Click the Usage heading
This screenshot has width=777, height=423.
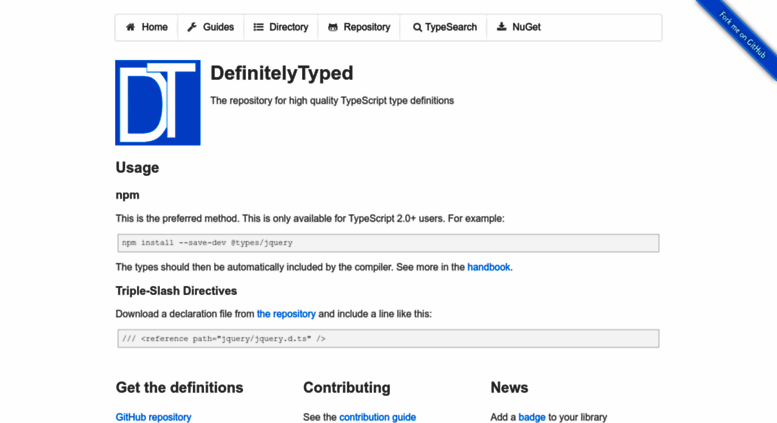pyautogui.click(x=137, y=167)
